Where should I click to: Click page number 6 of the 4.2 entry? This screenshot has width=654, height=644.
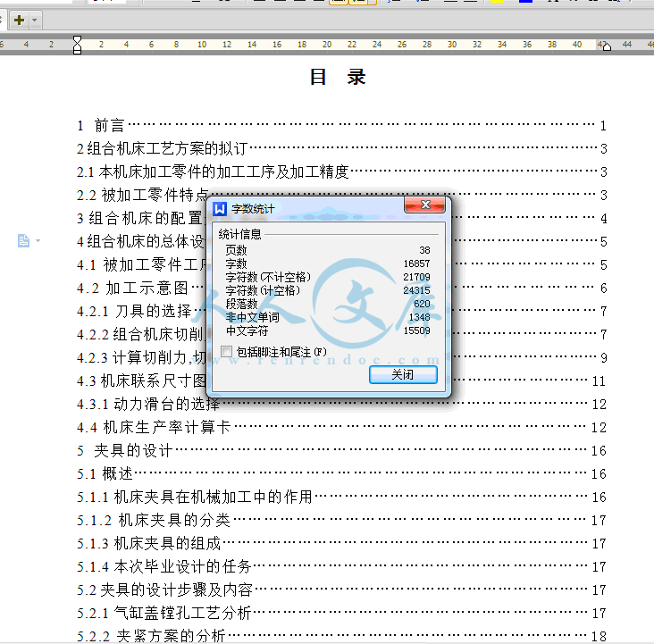[604, 289]
